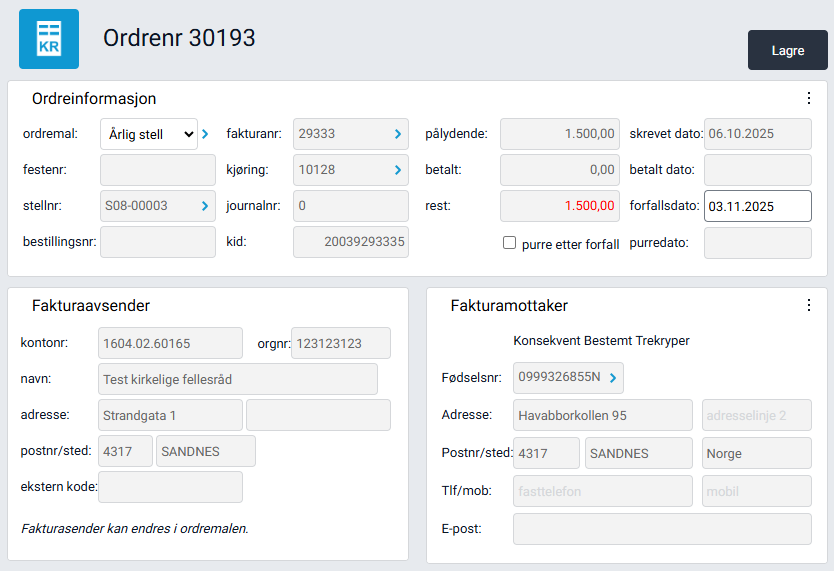
Task: Click the festenr input field
Action: click(158, 170)
